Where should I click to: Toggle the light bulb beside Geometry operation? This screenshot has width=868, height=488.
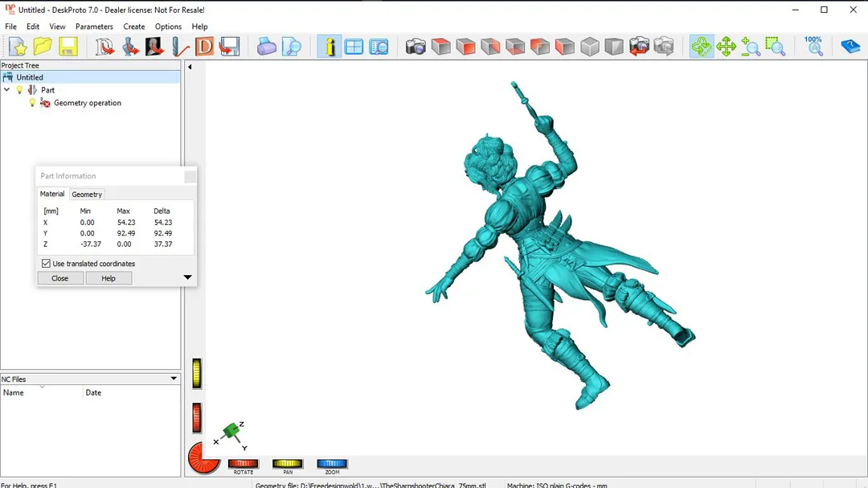tap(32, 103)
